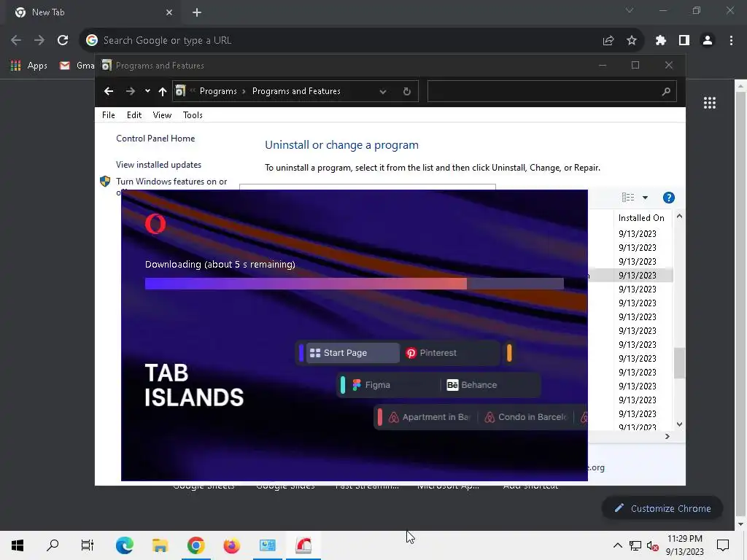This screenshot has height=560, width=747.
Task: Launch Firefox from taskbar
Action: point(231,545)
